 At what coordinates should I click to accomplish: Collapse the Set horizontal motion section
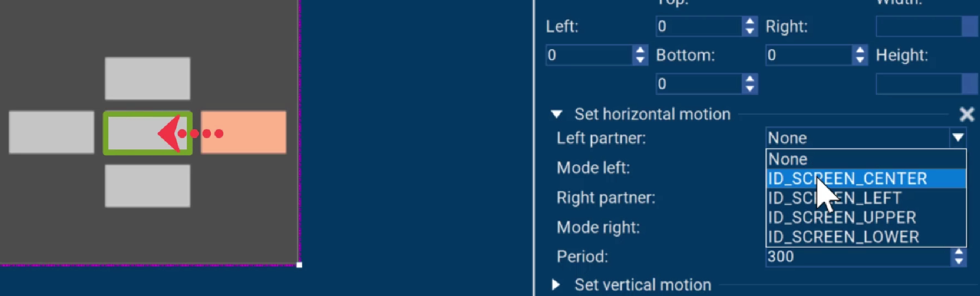(x=557, y=114)
